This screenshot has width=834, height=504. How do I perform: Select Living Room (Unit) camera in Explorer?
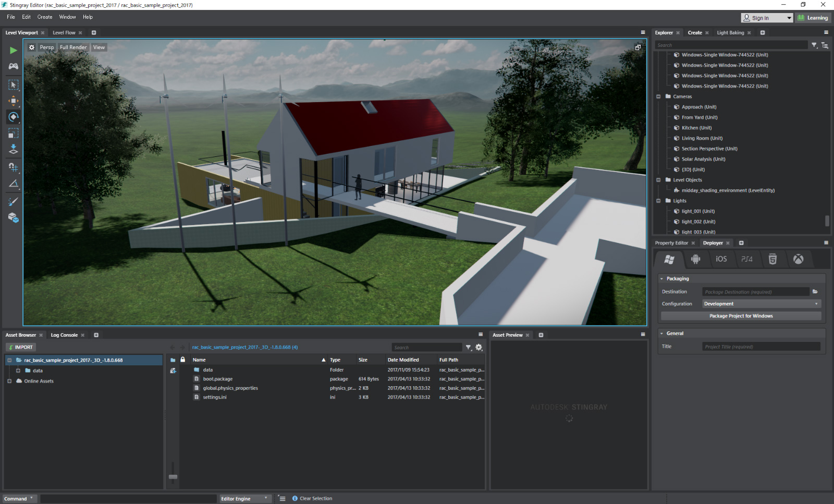(x=702, y=139)
